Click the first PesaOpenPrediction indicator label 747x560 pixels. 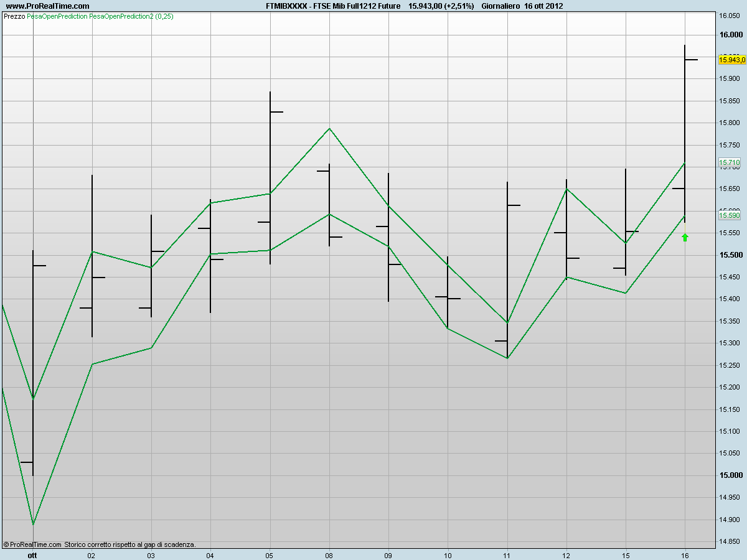57,16
